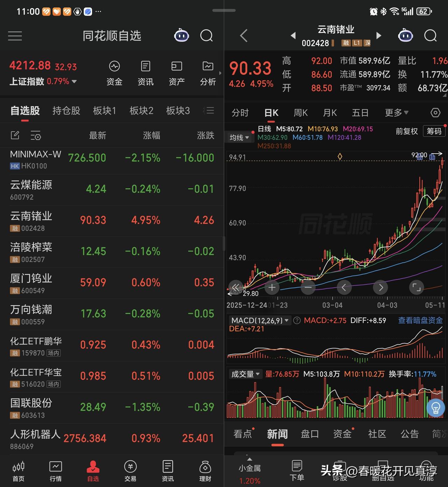
Task: Tap the robot assistant icon beside 同花顺自选
Action: click(182, 35)
